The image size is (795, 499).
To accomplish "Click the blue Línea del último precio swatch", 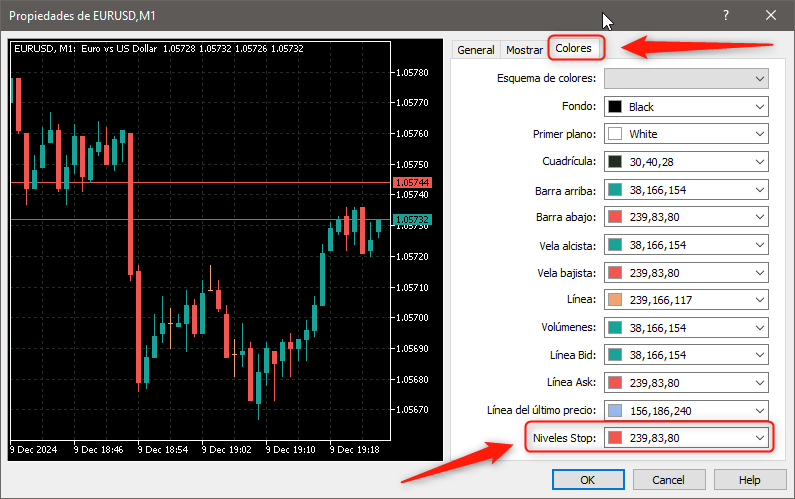I will [x=615, y=410].
